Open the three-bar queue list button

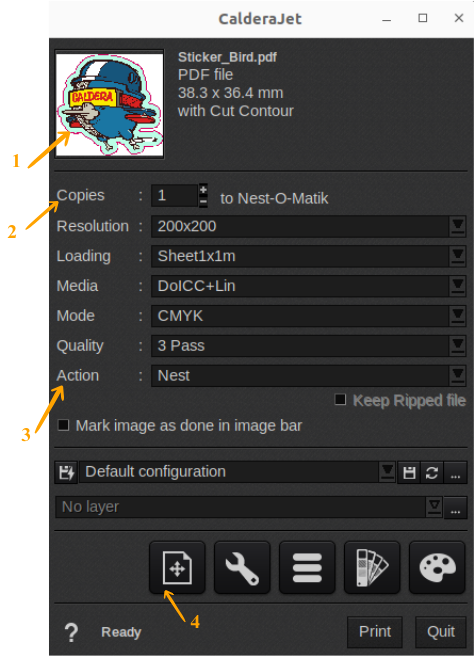[x=307, y=567]
